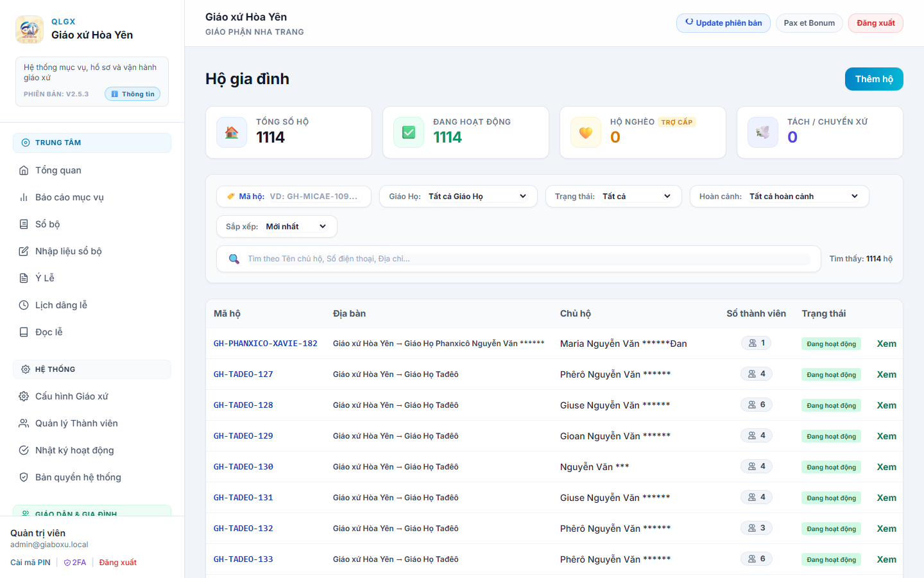Click the red Đăng xuất button in header
The image size is (924, 578).
[x=876, y=23]
